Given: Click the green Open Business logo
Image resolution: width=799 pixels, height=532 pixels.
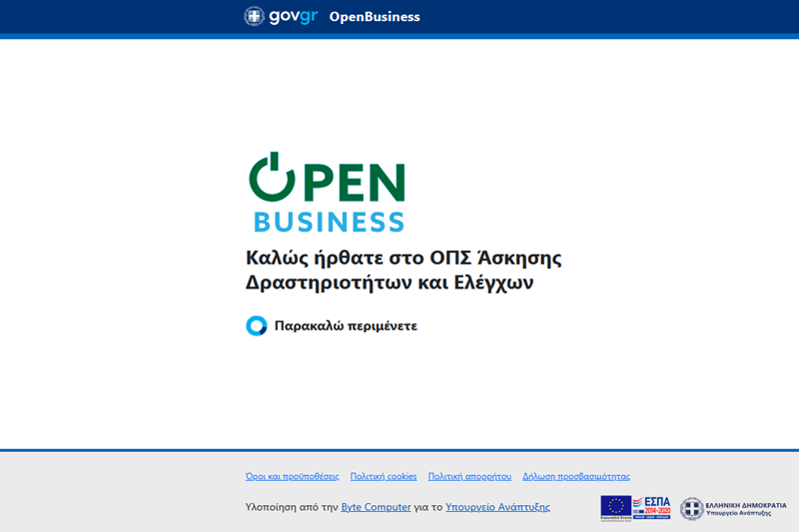Looking at the screenshot, I should (327, 192).
